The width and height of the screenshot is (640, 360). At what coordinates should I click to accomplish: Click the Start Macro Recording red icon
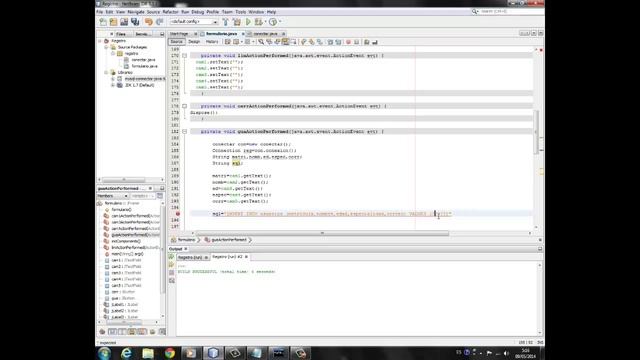(348, 42)
